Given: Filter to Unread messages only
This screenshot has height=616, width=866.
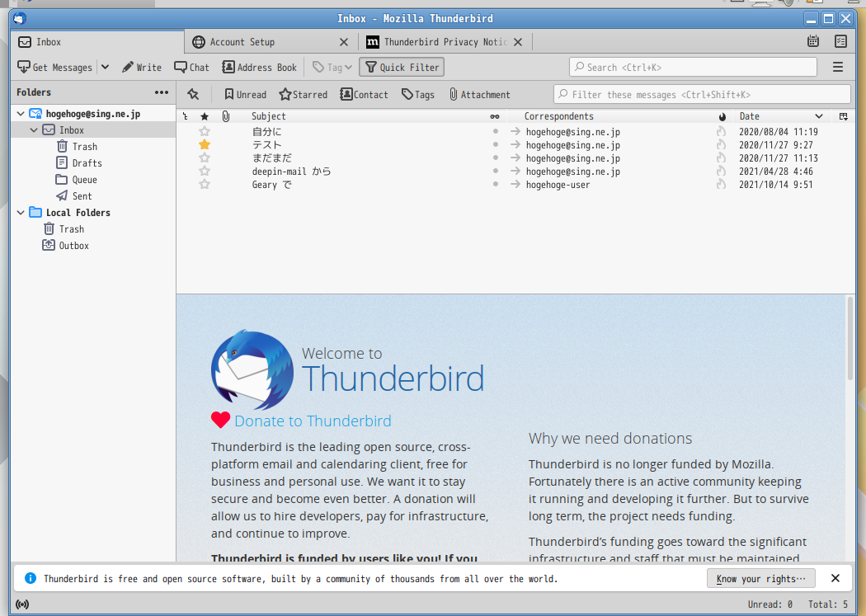Looking at the screenshot, I should pyautogui.click(x=245, y=94).
